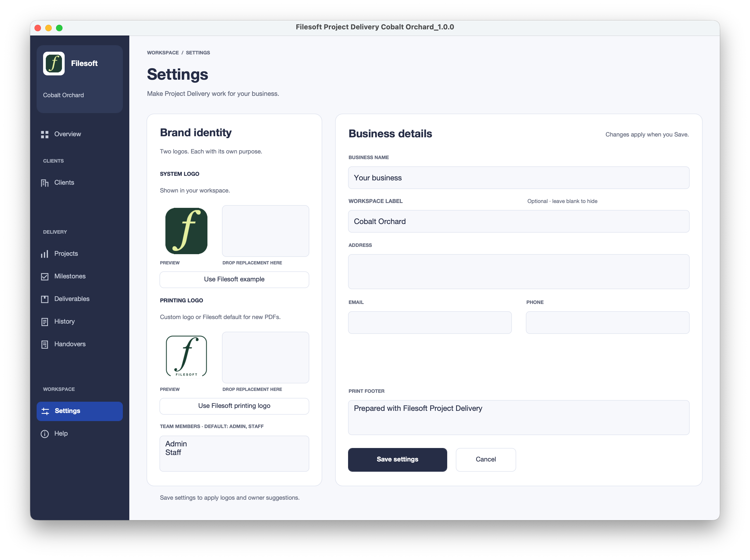Viewport: 750px width, 560px height.
Task: Focus the Workspace Label field
Action: pos(518,222)
